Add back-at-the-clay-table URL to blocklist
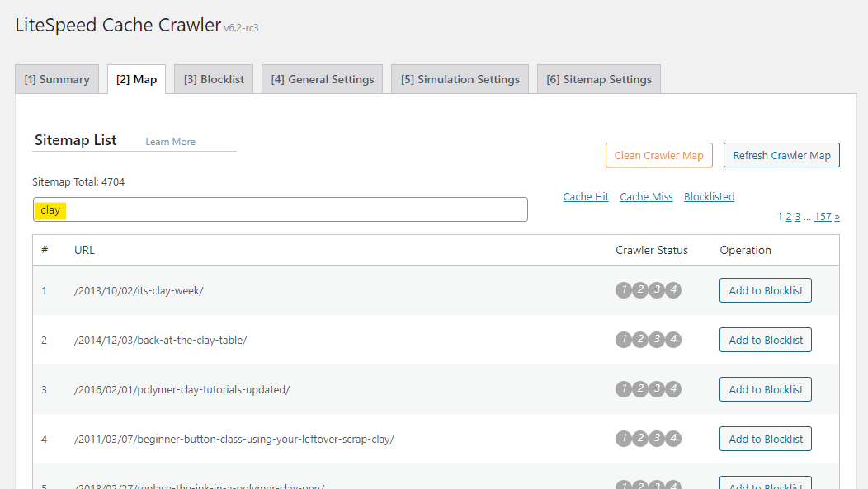The image size is (868, 489). pos(766,340)
